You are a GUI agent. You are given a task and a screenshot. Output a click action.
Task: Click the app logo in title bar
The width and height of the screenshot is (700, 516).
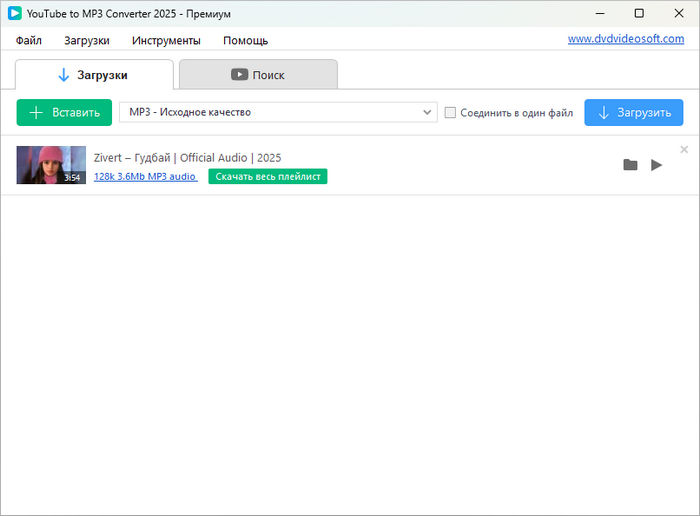(14, 13)
